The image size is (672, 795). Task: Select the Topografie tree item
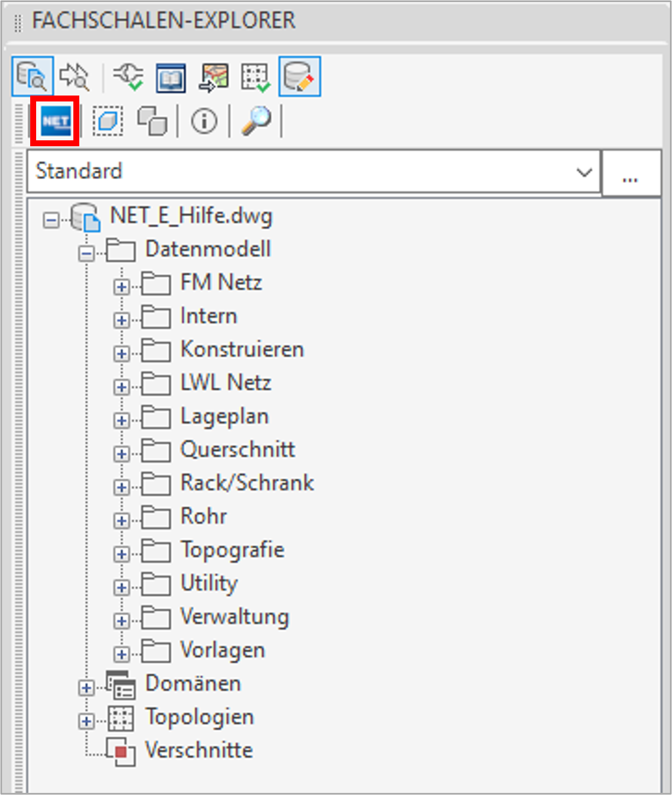(x=232, y=551)
